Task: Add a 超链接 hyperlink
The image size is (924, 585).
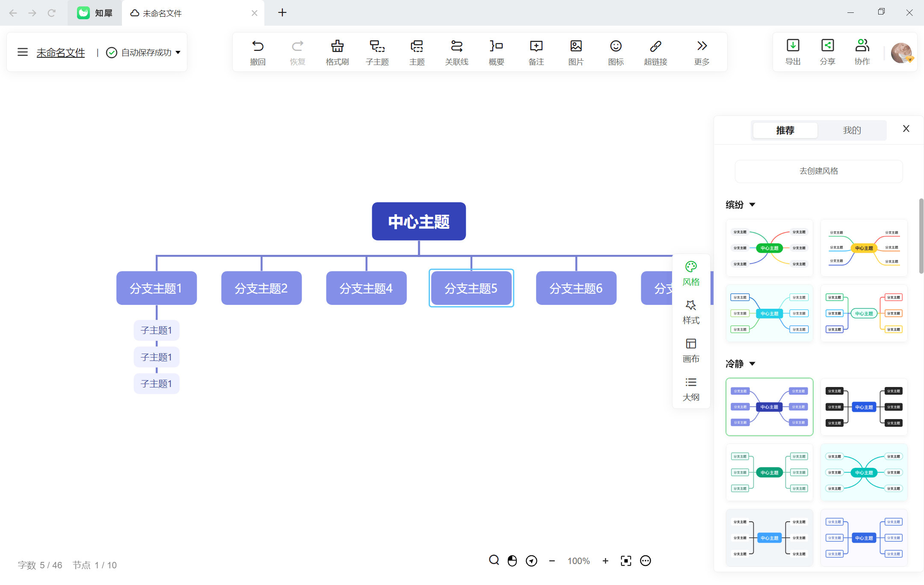Action: coord(656,51)
